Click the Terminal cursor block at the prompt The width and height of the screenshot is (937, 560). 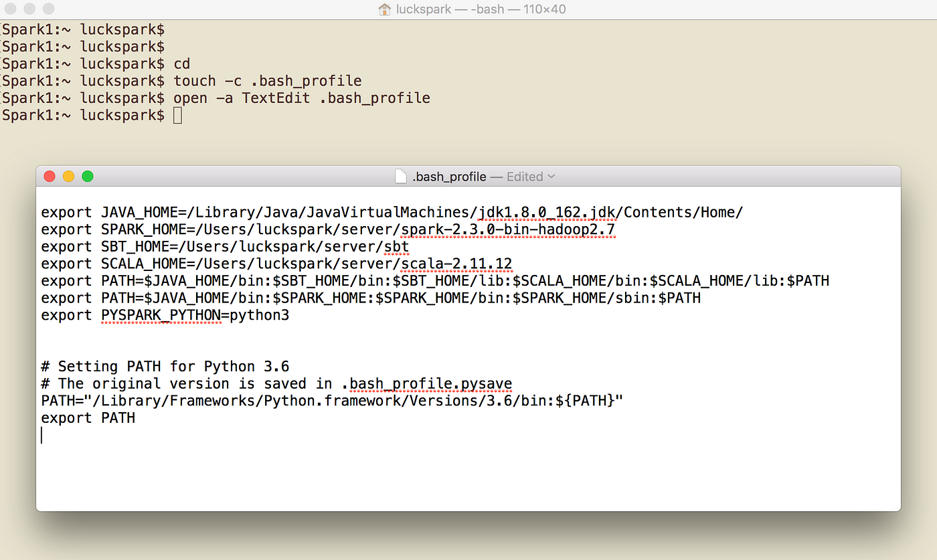pos(177,115)
